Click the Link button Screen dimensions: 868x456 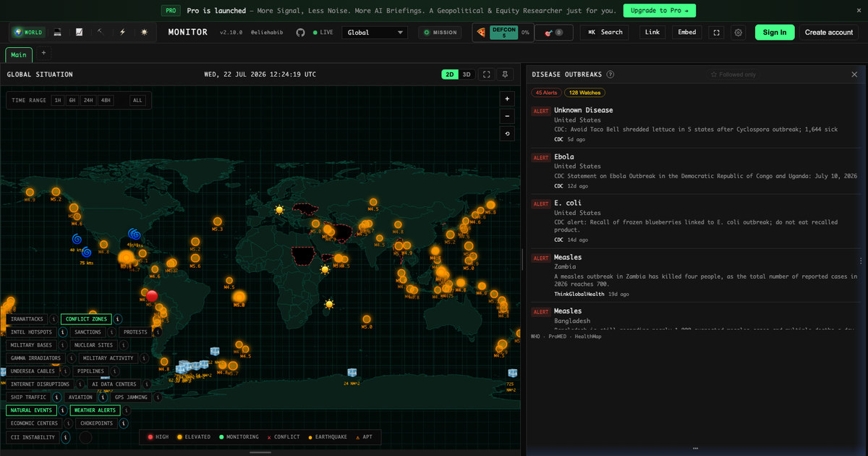tap(652, 33)
